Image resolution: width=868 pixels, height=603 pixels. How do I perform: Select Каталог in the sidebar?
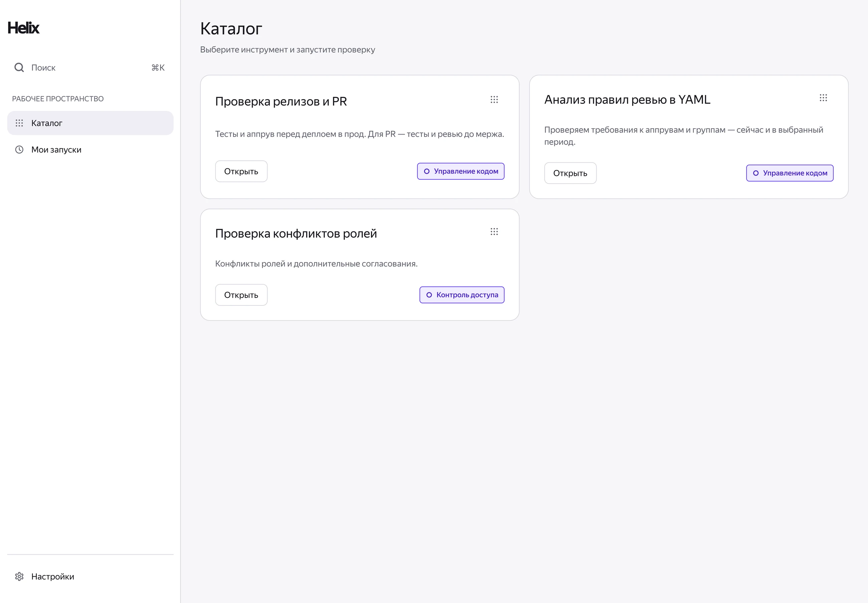click(x=90, y=123)
